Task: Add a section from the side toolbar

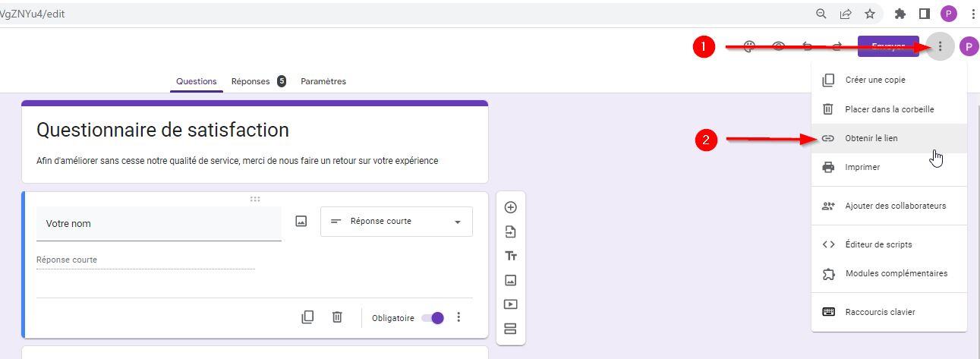Action: pyautogui.click(x=510, y=329)
